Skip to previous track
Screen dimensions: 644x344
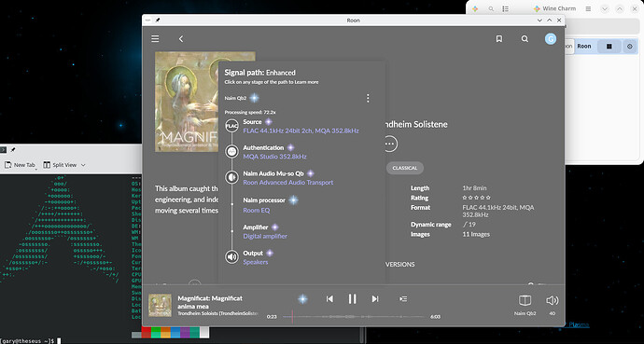click(x=329, y=299)
